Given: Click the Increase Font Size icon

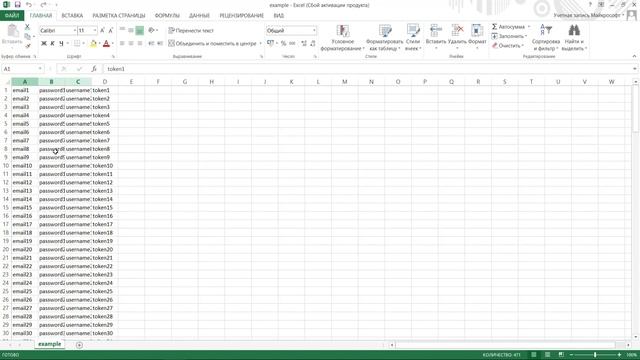Looking at the screenshot, I should pos(102,31).
